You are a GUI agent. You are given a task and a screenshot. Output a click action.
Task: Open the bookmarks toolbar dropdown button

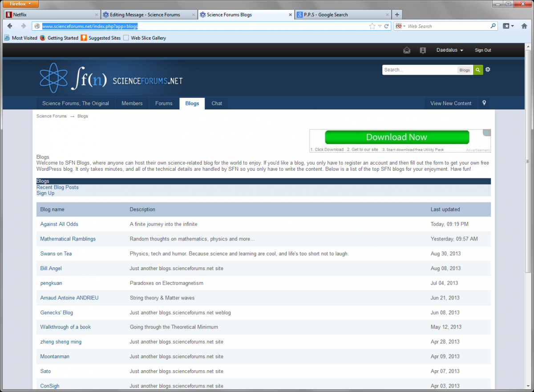click(x=508, y=26)
